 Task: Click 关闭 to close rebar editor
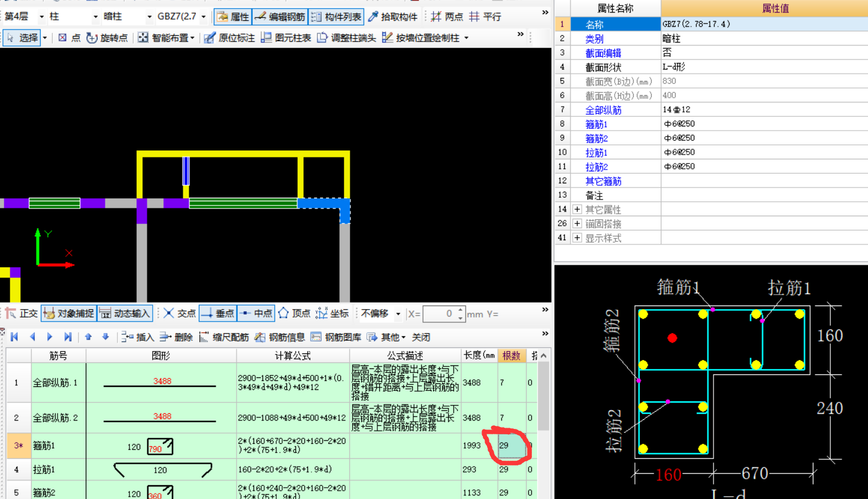pos(421,337)
